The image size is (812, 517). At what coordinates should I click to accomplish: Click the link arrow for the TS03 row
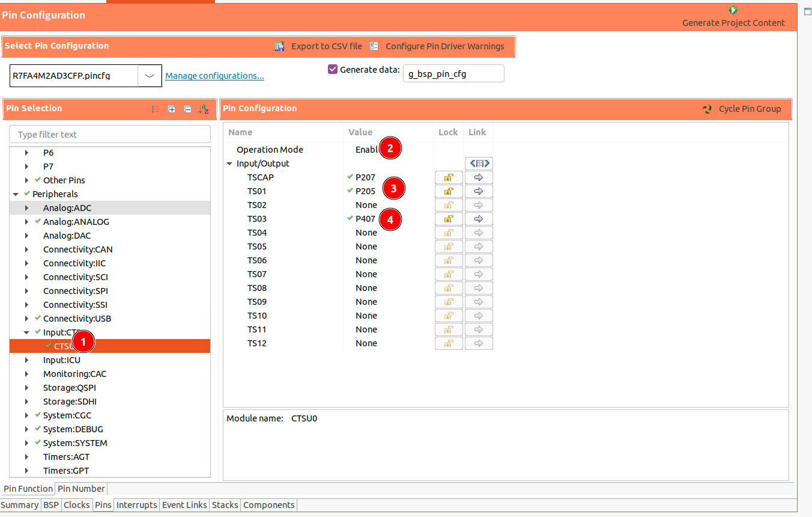[479, 219]
